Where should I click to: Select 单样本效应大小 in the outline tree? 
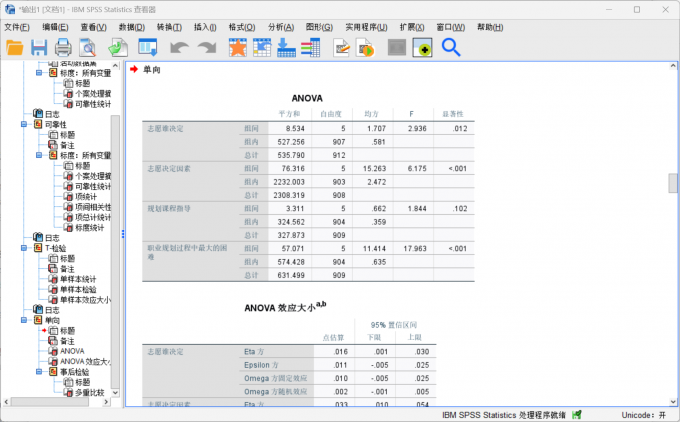pyautogui.click(x=85, y=300)
